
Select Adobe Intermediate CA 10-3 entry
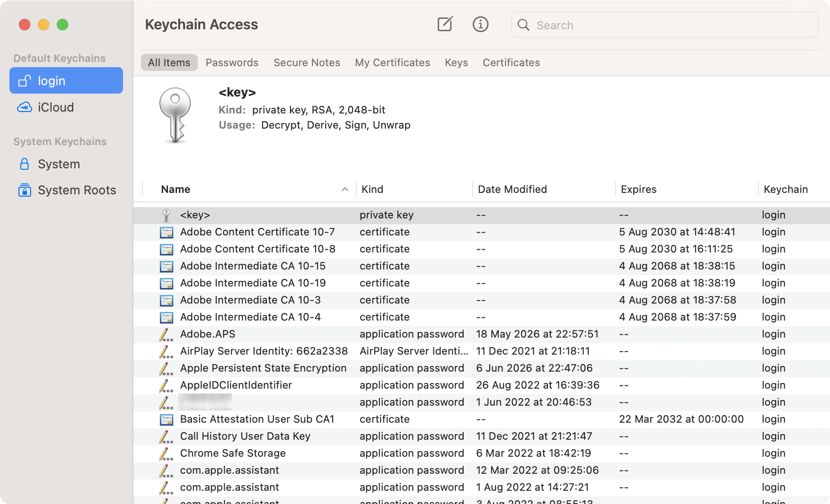[482, 300]
